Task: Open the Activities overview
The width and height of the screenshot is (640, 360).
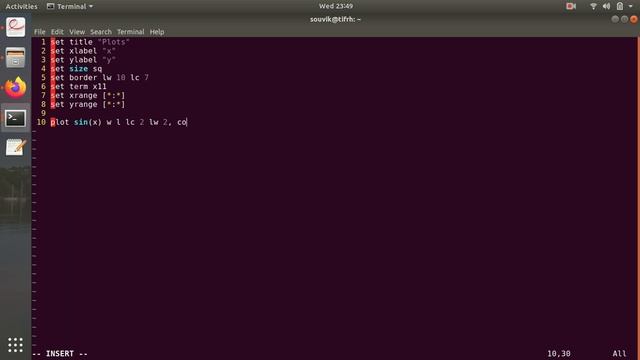Action: point(21,7)
